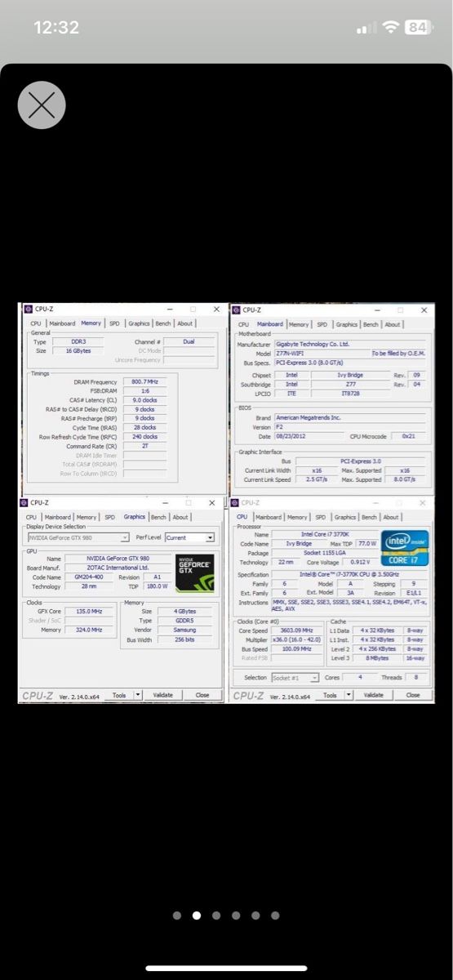Click the Row Refresh Cycle Time value 240 clocks
The image size is (453, 980).
click(x=145, y=437)
